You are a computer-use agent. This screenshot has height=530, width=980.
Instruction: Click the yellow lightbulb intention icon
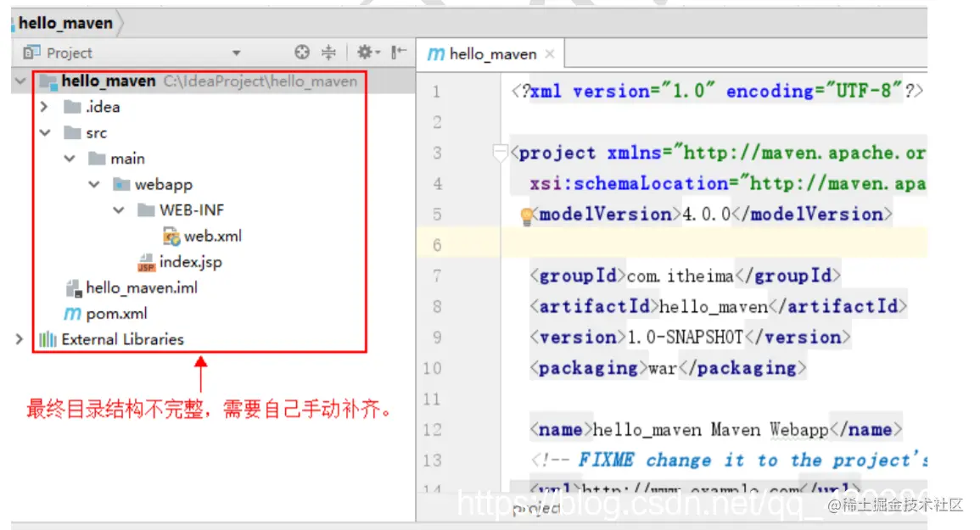(527, 216)
